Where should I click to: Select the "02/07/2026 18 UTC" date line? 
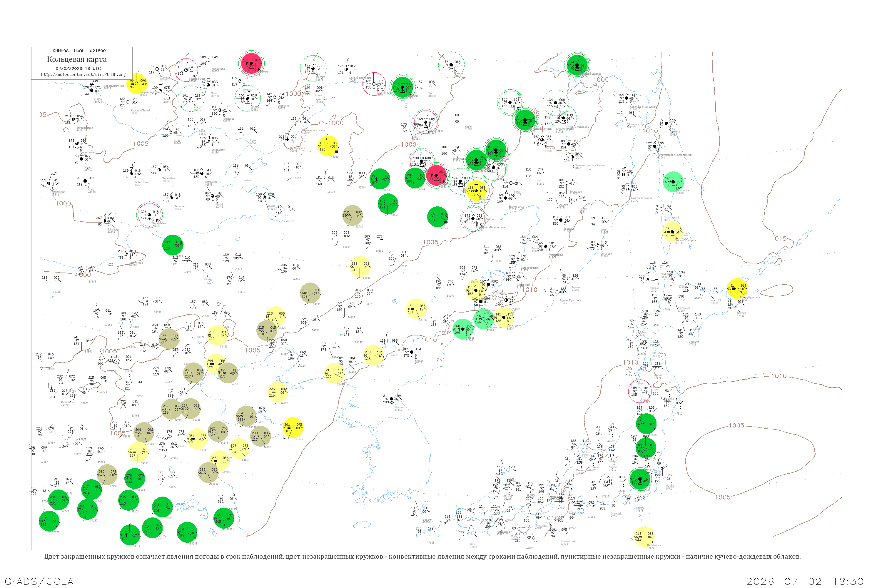[78, 69]
